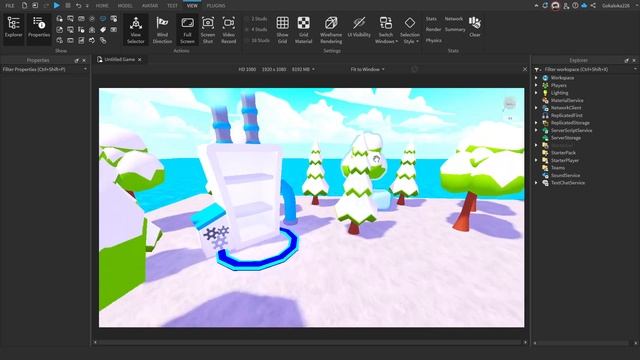The height and width of the screenshot is (360, 640).
Task: Switch to the HOME ribbon tab
Action: pos(102,6)
